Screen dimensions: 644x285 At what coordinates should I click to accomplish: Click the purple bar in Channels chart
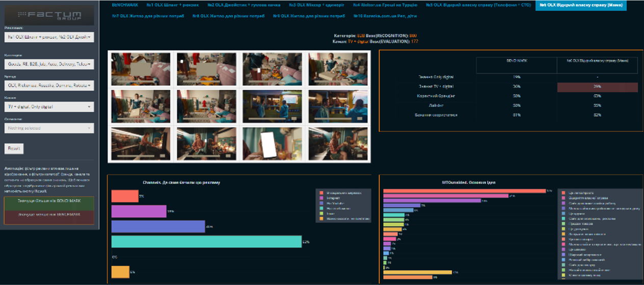(x=139, y=211)
